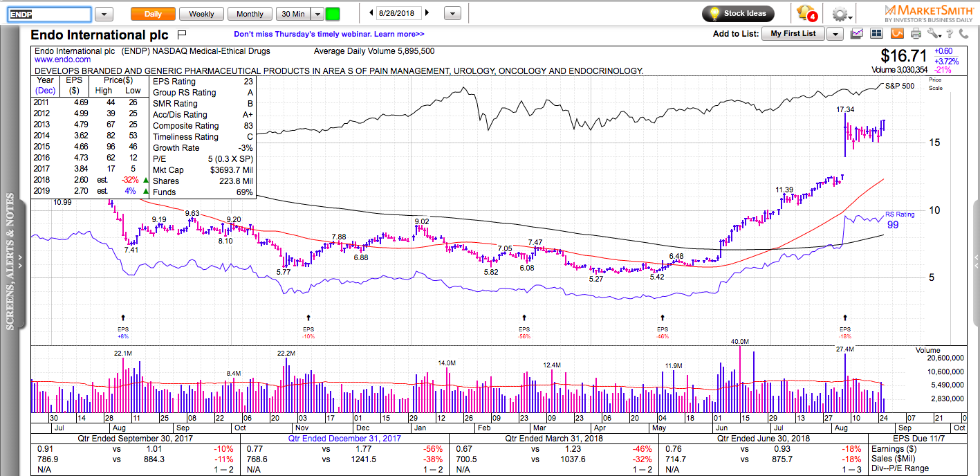Click the 27.4M volume label in August

coord(845,350)
